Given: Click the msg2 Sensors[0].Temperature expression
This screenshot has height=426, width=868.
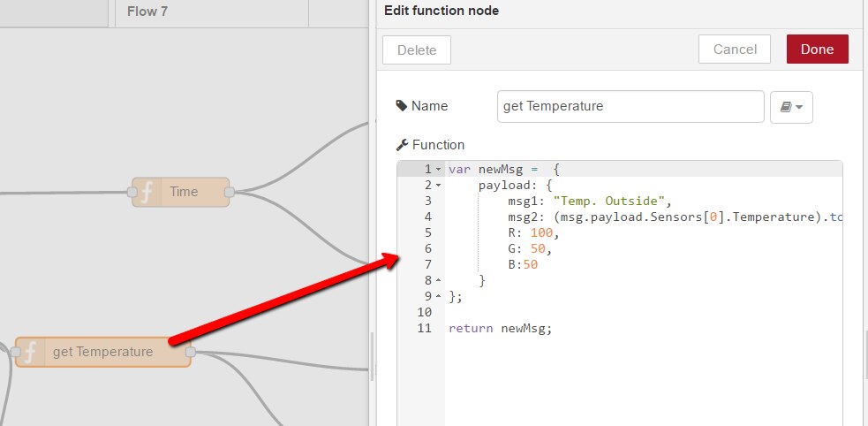Looking at the screenshot, I should [x=690, y=217].
